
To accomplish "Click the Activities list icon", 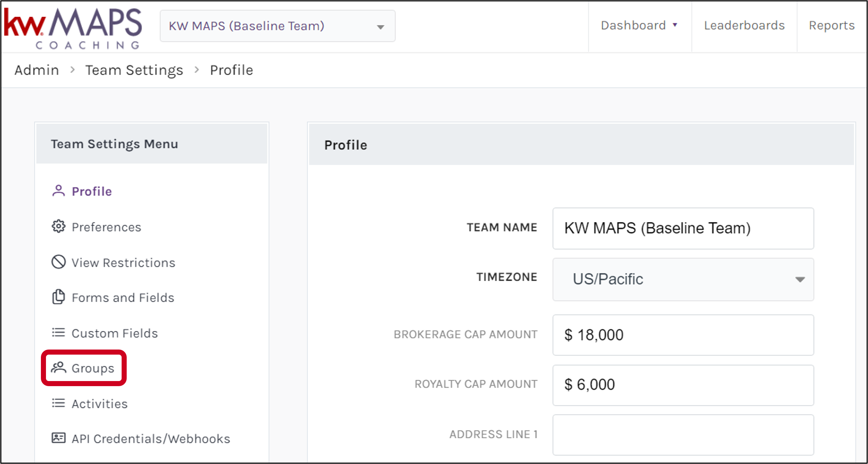I will click(x=58, y=403).
